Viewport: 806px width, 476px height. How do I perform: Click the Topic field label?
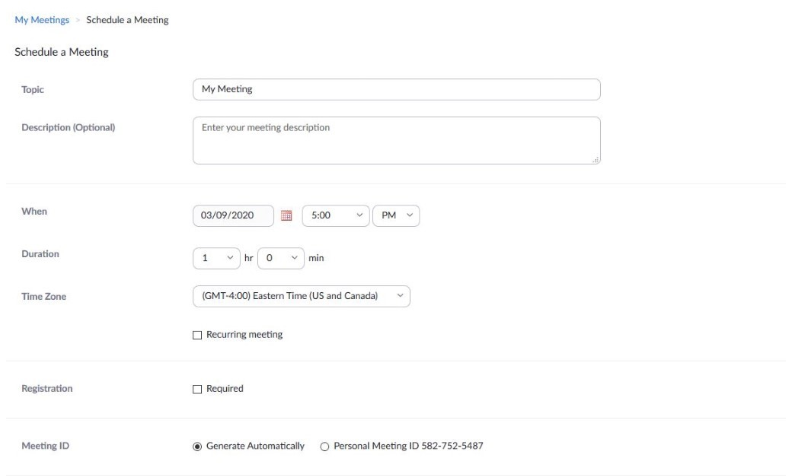click(32, 89)
